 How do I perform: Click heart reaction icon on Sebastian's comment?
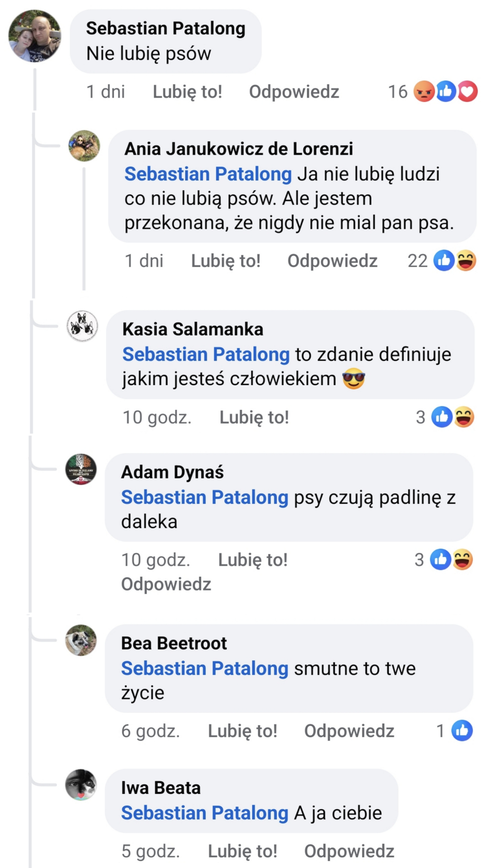click(467, 91)
